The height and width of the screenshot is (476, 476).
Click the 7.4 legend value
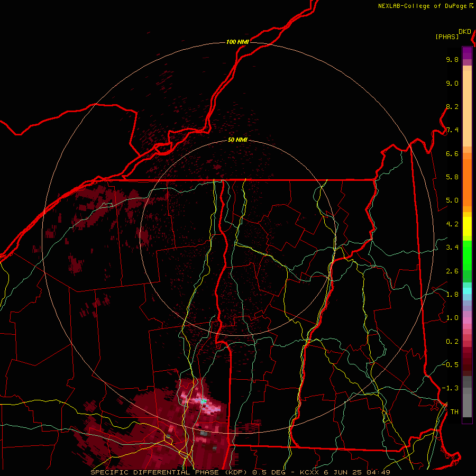[452, 130]
